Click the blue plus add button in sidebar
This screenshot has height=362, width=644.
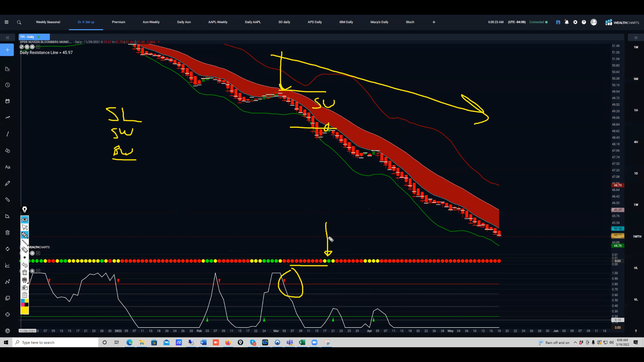7,50
